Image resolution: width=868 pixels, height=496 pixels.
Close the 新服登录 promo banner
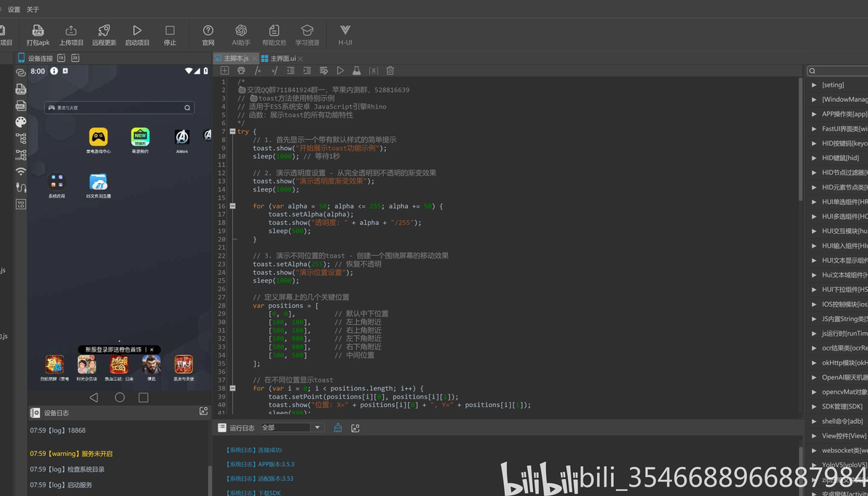[151, 350]
